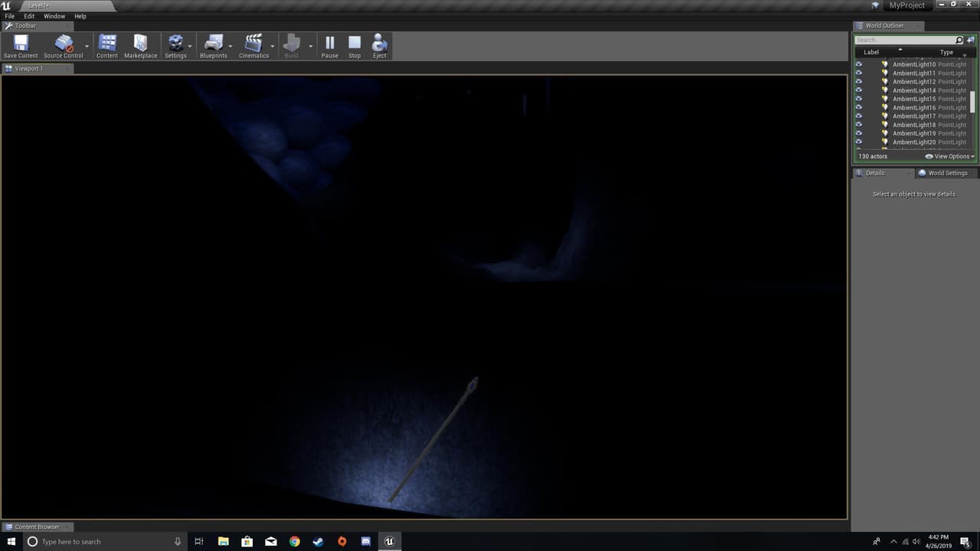Expand the Settings dropdown arrow
The height and width of the screenshot is (551, 980).
[x=190, y=46]
